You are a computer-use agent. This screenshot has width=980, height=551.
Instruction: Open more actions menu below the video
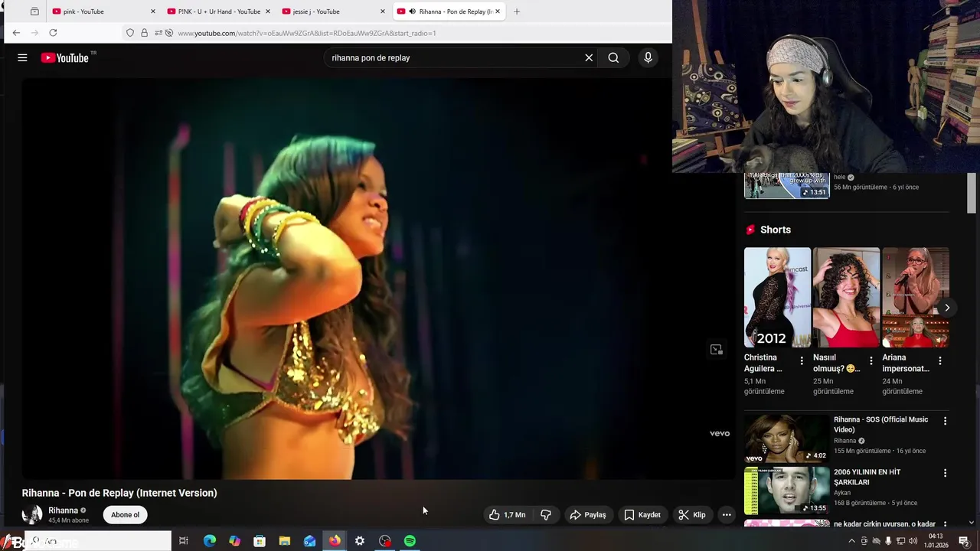click(x=727, y=515)
